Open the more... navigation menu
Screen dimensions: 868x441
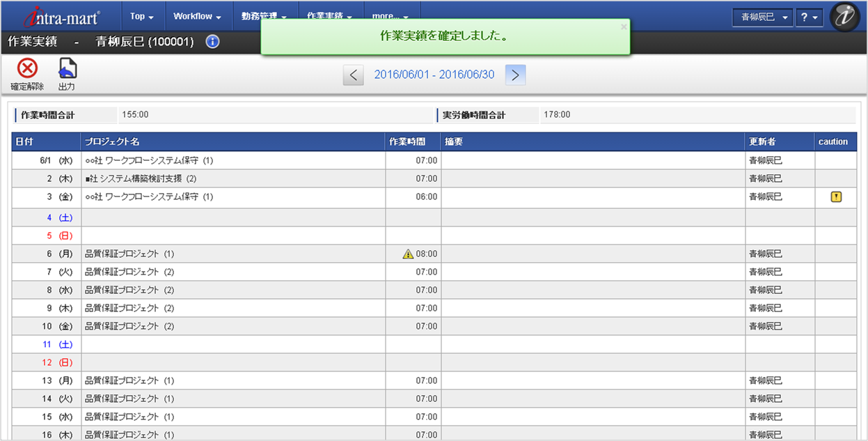pyautogui.click(x=390, y=16)
